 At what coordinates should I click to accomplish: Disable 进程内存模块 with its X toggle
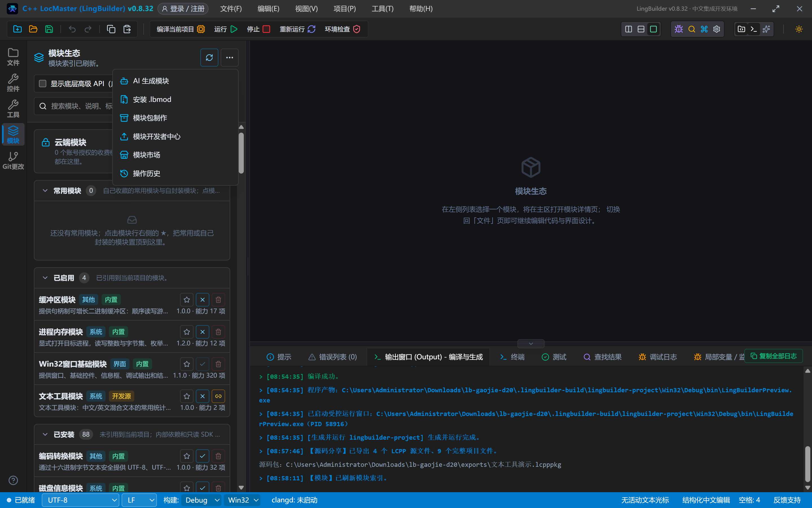pos(203,332)
